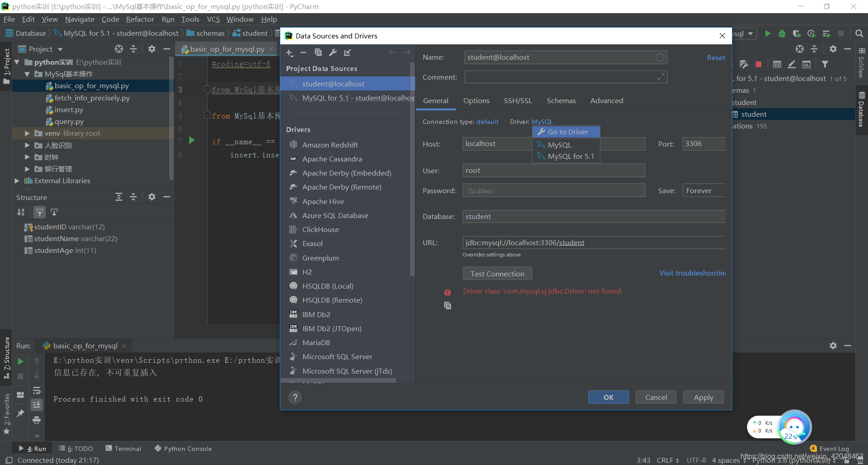Click the default connection type link
This screenshot has width=868, height=465.
[487, 122]
